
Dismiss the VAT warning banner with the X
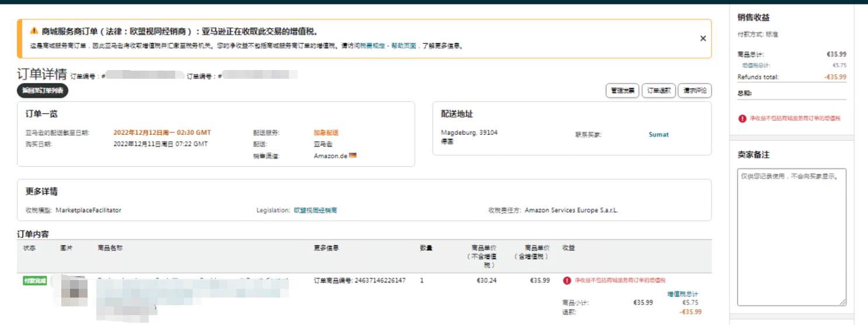pos(703,39)
